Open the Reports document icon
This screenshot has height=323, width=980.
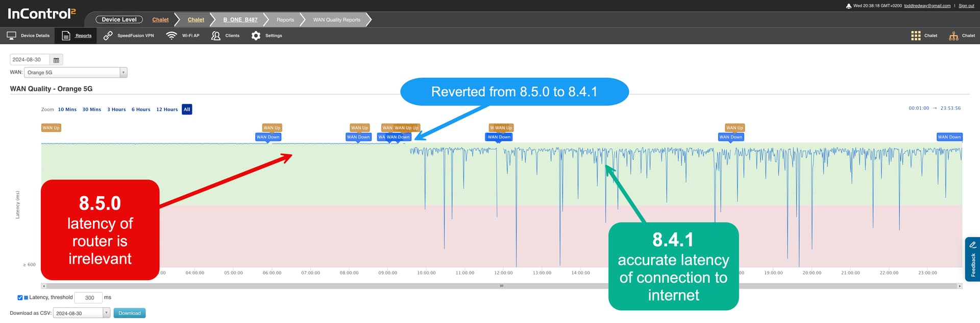[66, 36]
